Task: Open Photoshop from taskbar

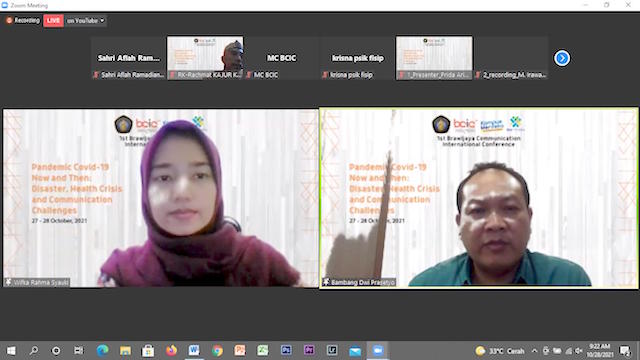Action: pyautogui.click(x=286, y=351)
